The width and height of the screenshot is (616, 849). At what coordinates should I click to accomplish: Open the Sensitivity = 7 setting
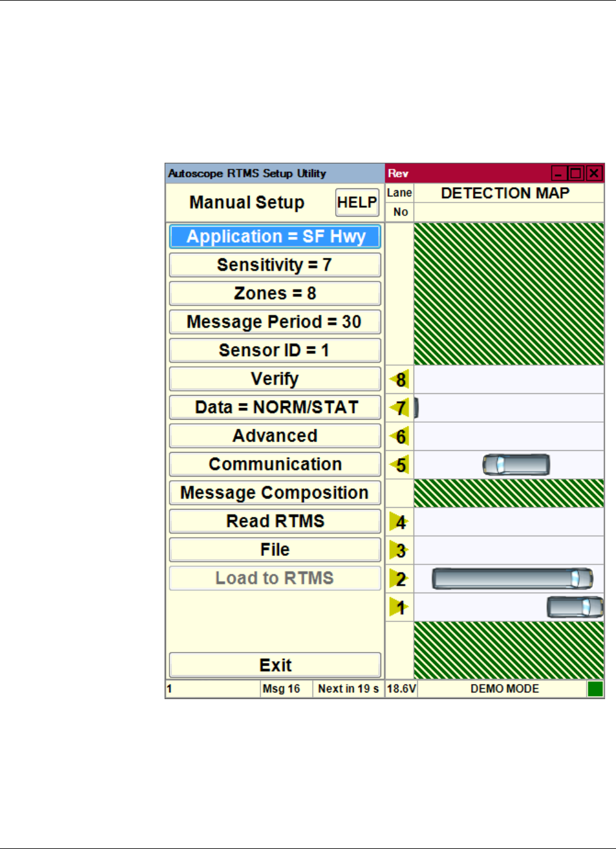(x=275, y=265)
